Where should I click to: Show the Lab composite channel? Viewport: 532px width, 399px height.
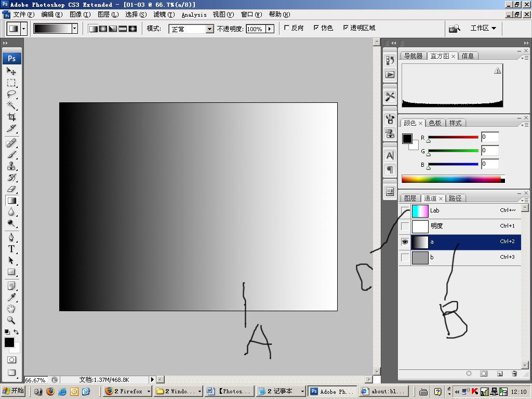(x=405, y=211)
